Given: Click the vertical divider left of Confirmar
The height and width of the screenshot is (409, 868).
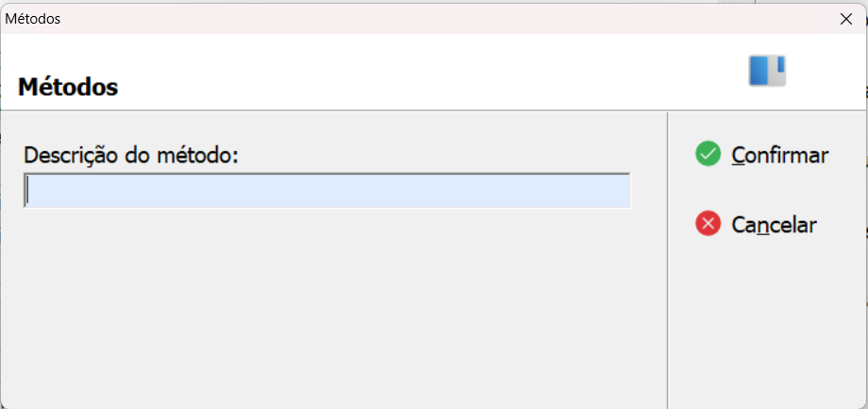Looking at the screenshot, I should click(668, 260).
